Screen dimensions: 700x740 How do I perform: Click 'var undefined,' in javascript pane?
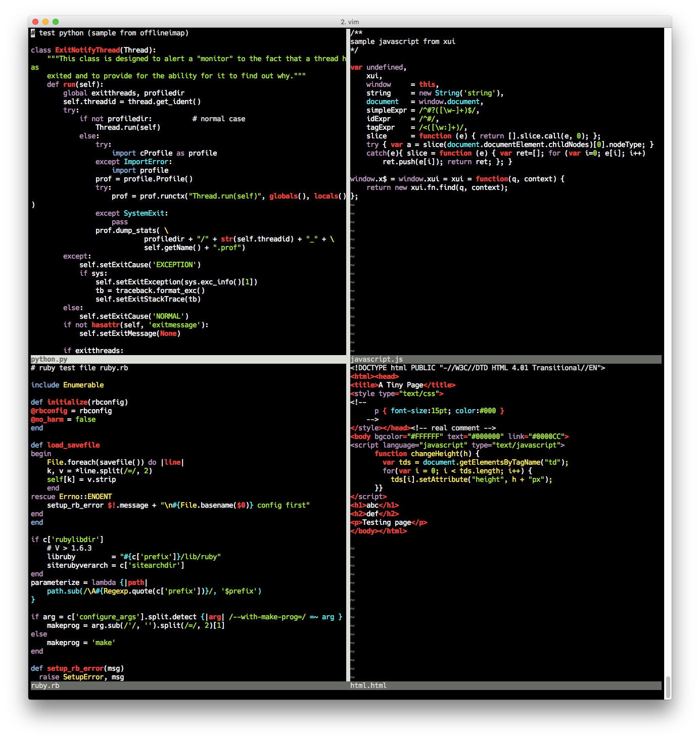pyautogui.click(x=379, y=67)
